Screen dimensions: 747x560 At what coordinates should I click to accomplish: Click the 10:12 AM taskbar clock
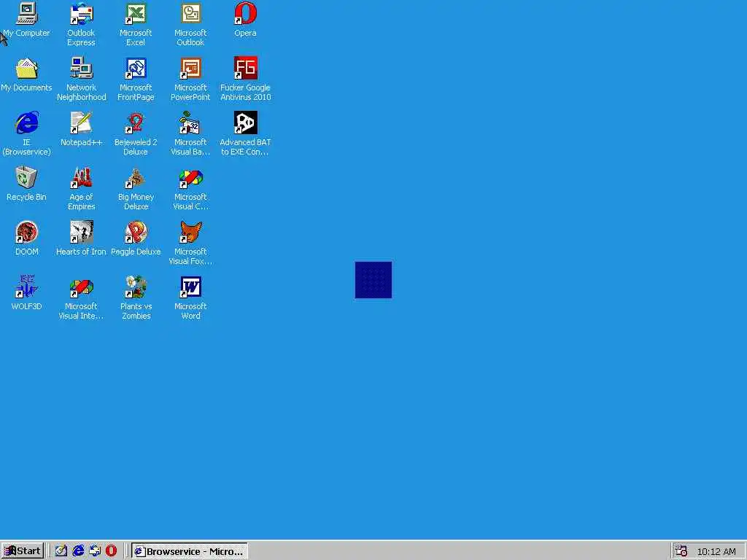pos(716,551)
